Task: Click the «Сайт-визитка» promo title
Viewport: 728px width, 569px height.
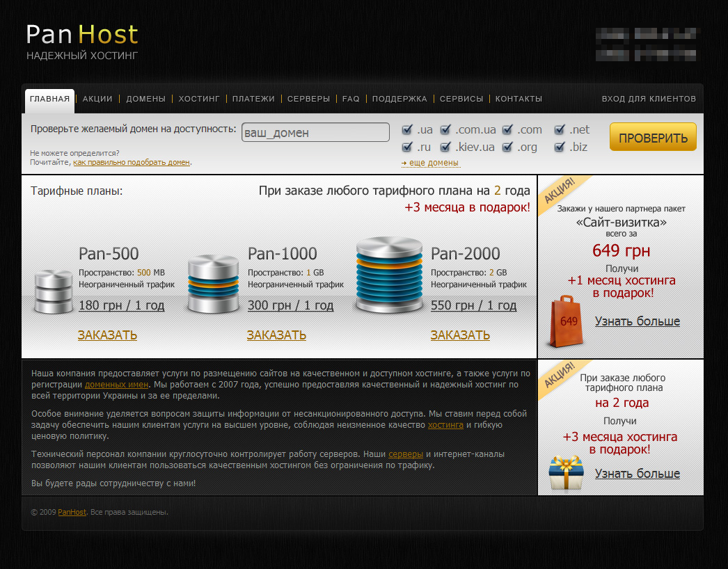Action: coord(622,223)
